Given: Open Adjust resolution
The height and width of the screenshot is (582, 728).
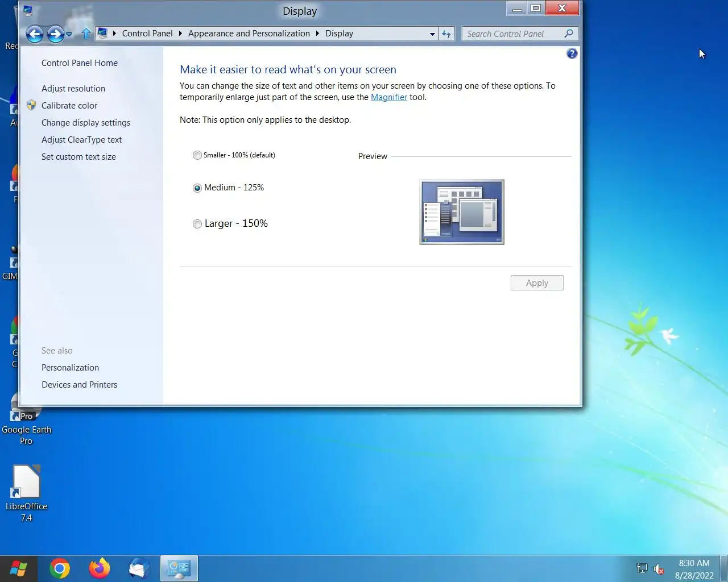Looking at the screenshot, I should [73, 89].
